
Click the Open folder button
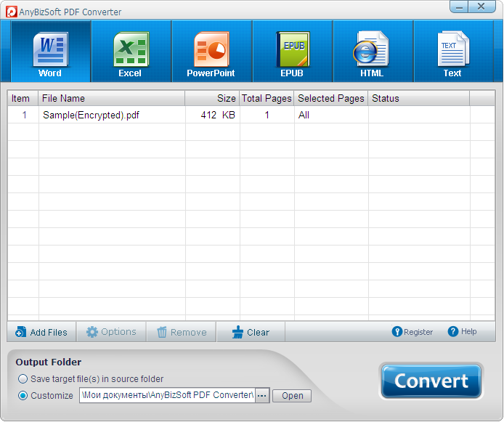(292, 396)
